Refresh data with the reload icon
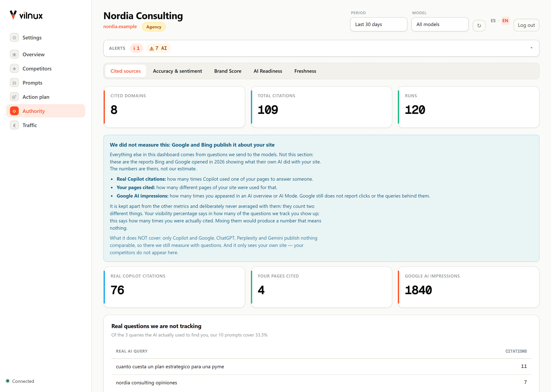Viewport: 551px width, 392px height. [479, 25]
